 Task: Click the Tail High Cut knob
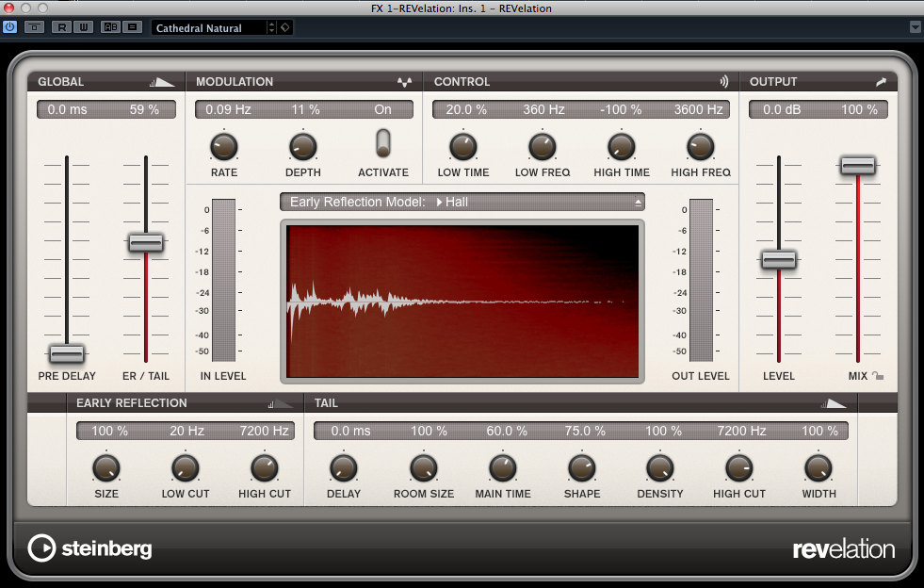pos(739,468)
